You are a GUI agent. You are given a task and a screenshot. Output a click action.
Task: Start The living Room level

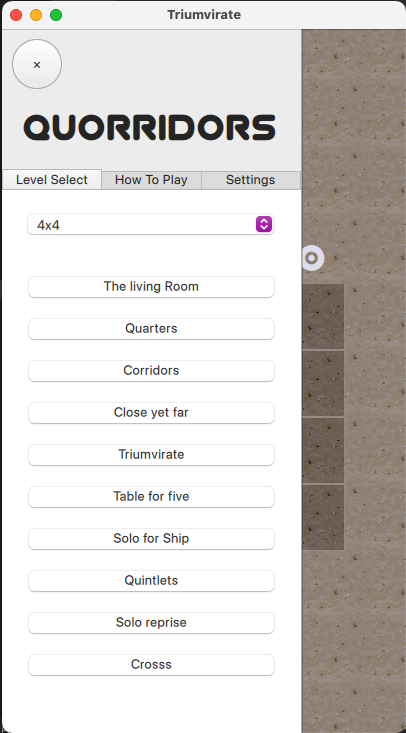pyautogui.click(x=151, y=287)
